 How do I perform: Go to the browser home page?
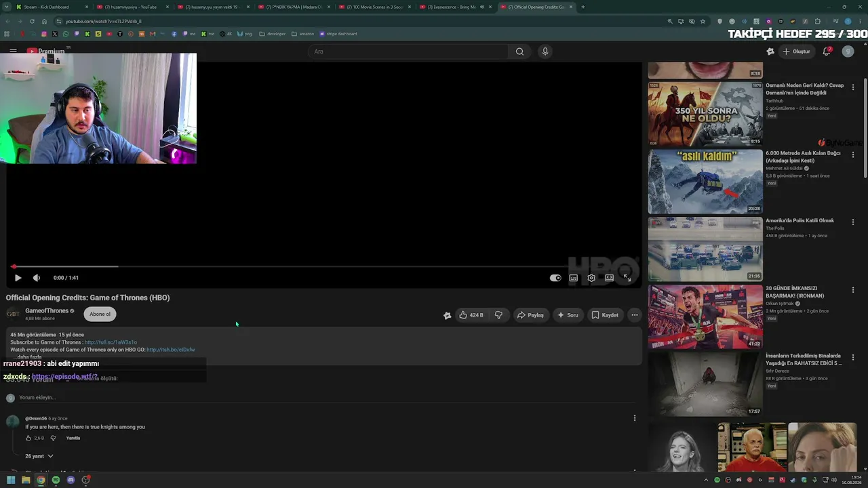tap(45, 21)
